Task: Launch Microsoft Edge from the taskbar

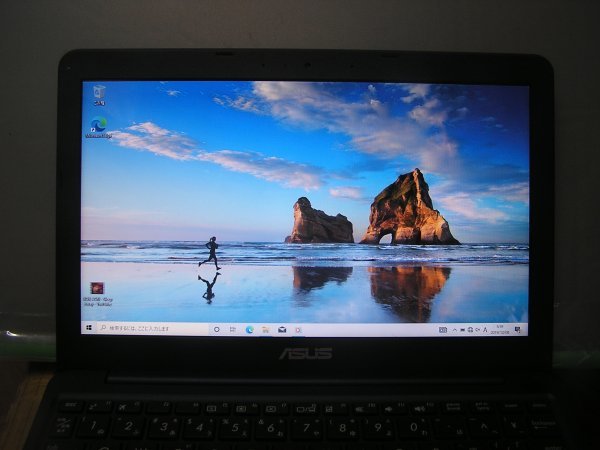Action: (249, 329)
